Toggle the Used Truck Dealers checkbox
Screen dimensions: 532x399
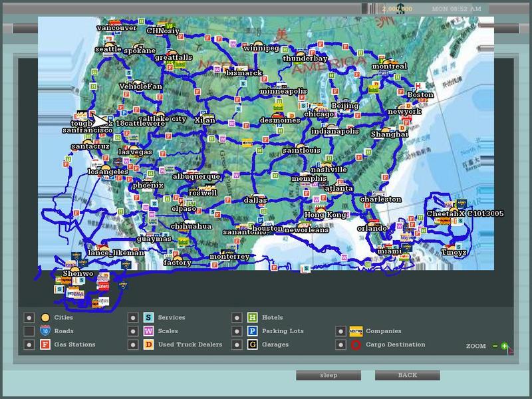pos(133,345)
